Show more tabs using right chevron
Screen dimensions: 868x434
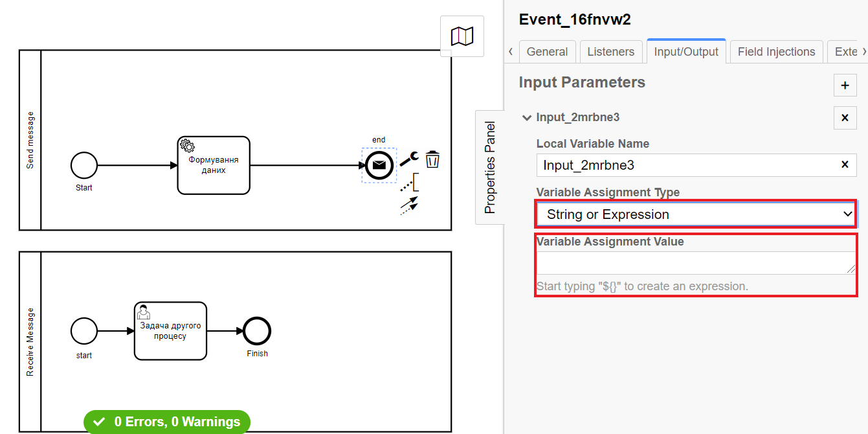tap(864, 52)
